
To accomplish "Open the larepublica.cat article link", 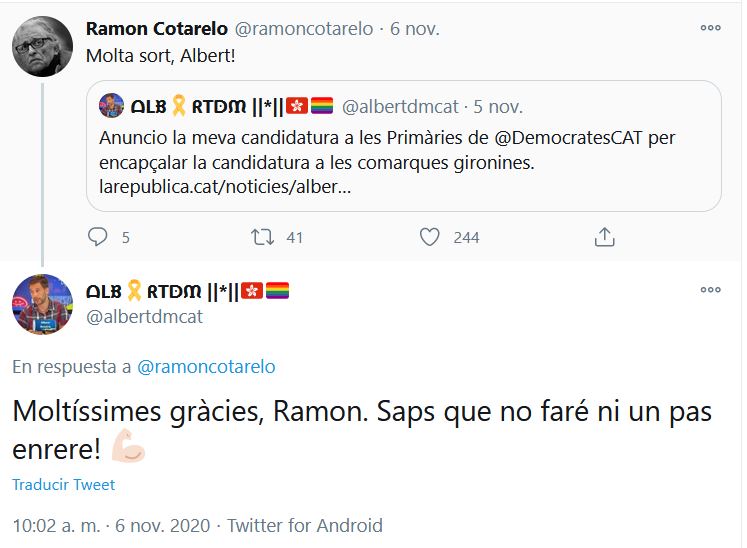I will click(226, 185).
